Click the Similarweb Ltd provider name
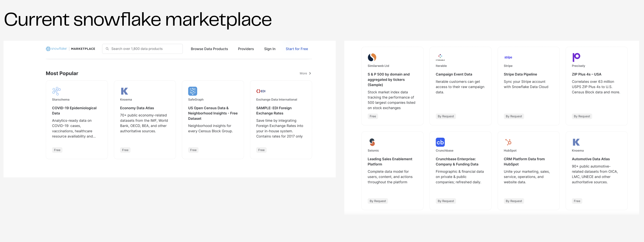Image resolution: width=644 pixels, height=242 pixels. click(x=378, y=66)
